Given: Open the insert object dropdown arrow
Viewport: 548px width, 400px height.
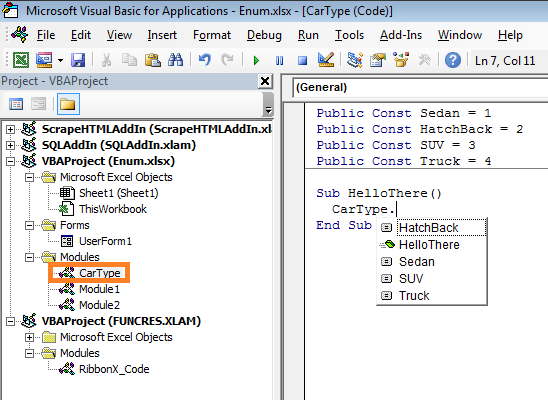Looking at the screenshot, I should 60,60.
